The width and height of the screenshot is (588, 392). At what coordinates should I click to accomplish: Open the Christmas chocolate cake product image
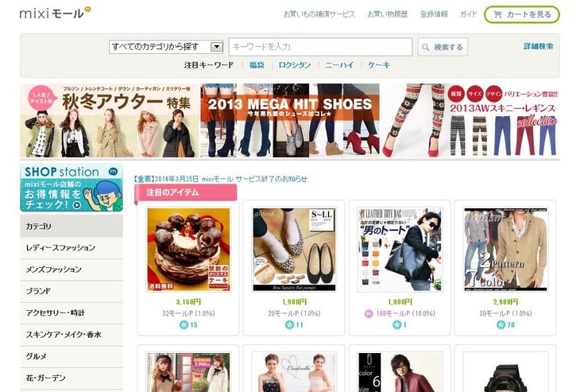tap(188, 250)
